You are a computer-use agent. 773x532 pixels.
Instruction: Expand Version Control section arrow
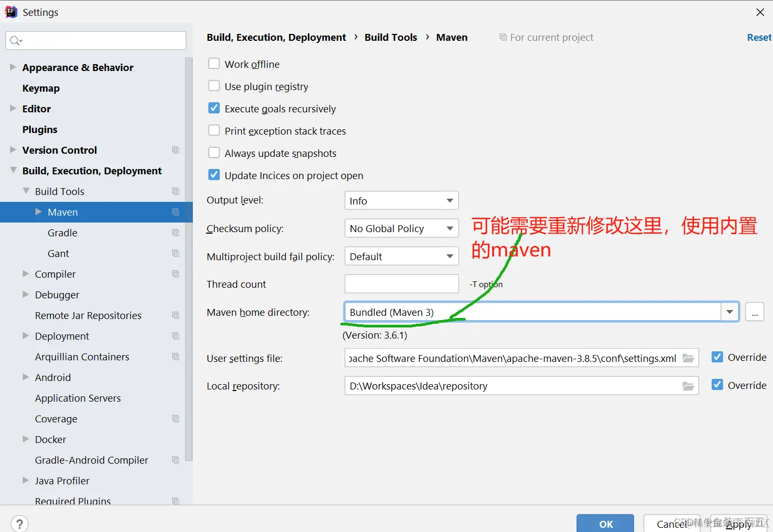(13, 150)
